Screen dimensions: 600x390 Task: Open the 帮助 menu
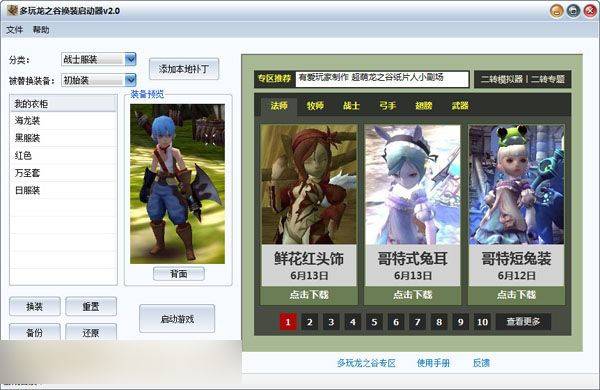coord(41,29)
